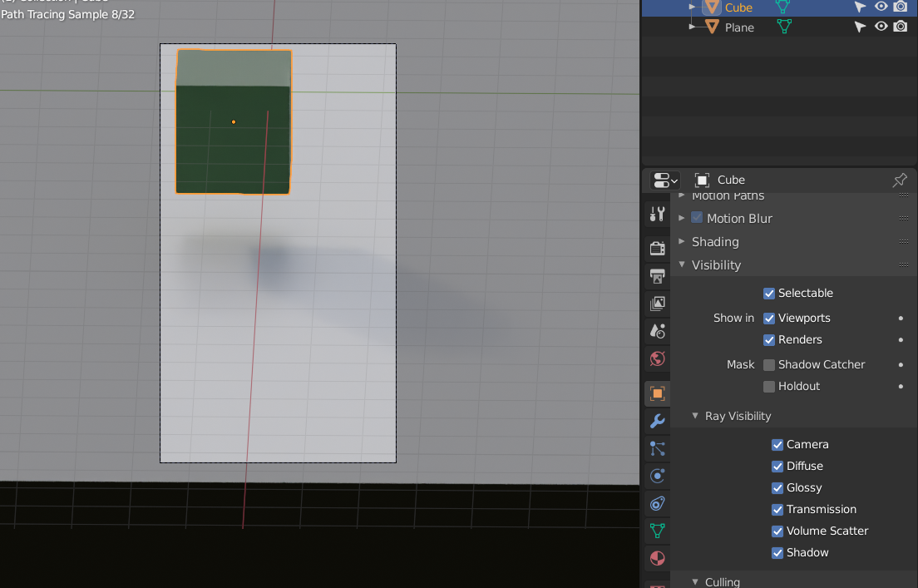Disable Transmission ray visibility

[x=777, y=510]
